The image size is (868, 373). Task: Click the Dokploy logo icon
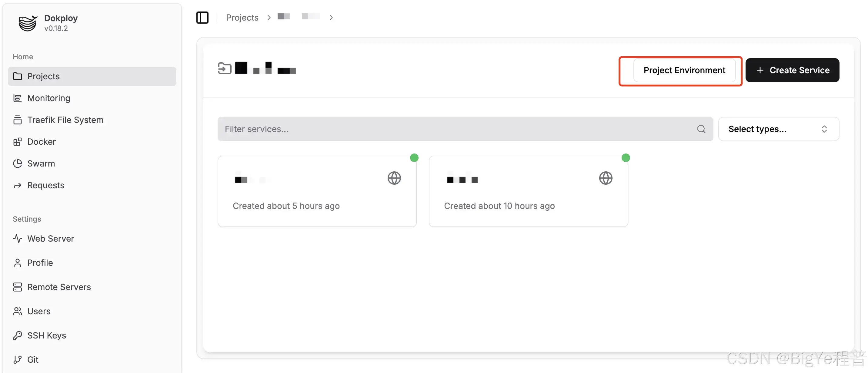[27, 23]
